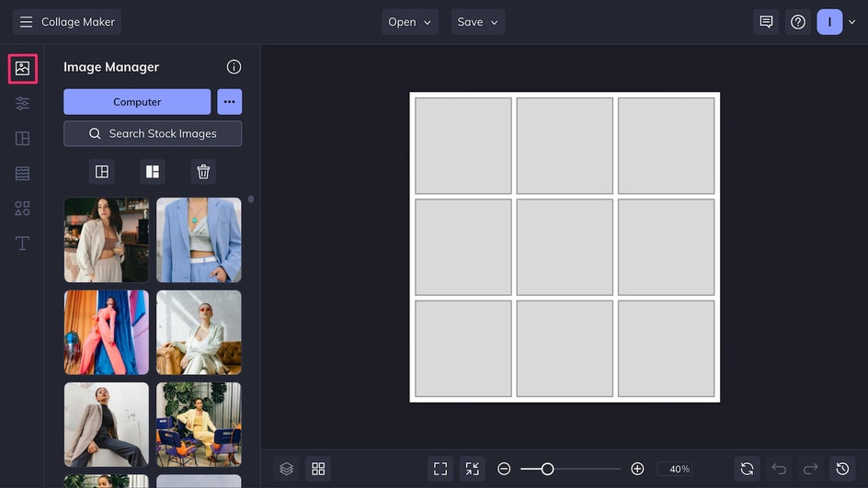868x488 pixels.
Task: Expand the Open dropdown
Action: 410,22
